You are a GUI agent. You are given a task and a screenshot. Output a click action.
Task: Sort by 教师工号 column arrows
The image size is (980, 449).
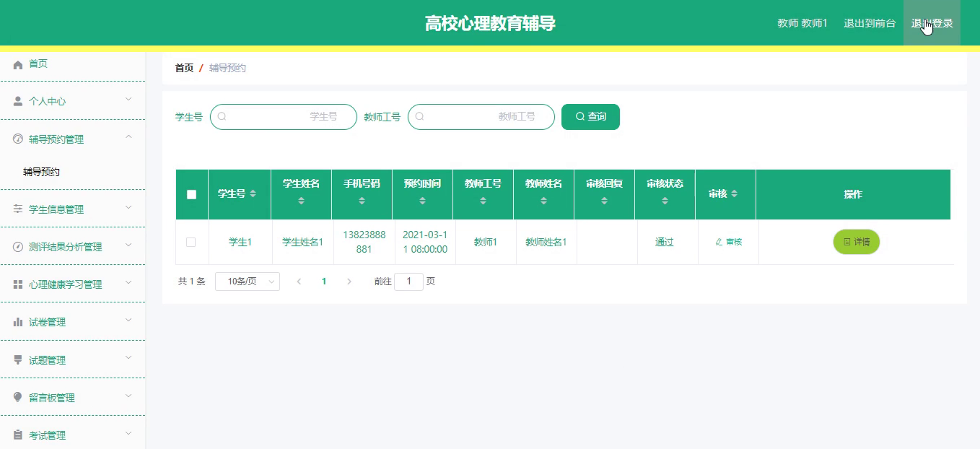(483, 201)
